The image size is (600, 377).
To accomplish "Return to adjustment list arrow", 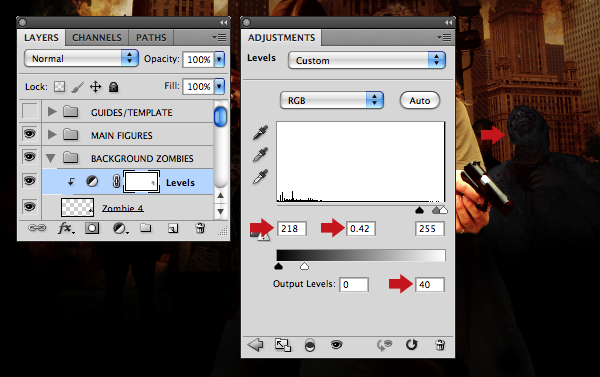I will pos(255,345).
